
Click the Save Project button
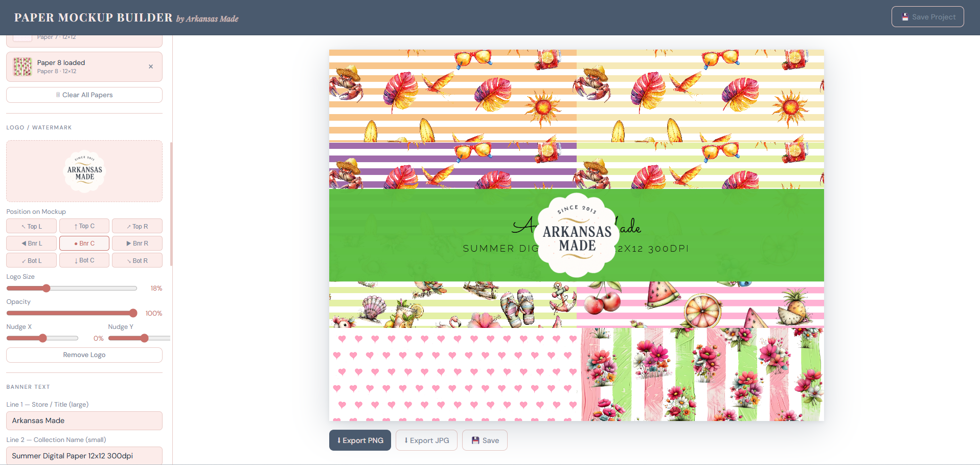(928, 17)
